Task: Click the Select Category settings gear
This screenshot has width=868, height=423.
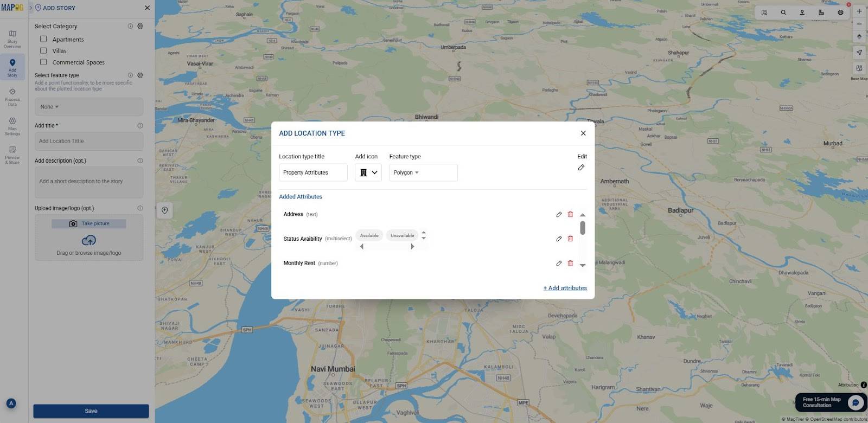Action: (140, 26)
